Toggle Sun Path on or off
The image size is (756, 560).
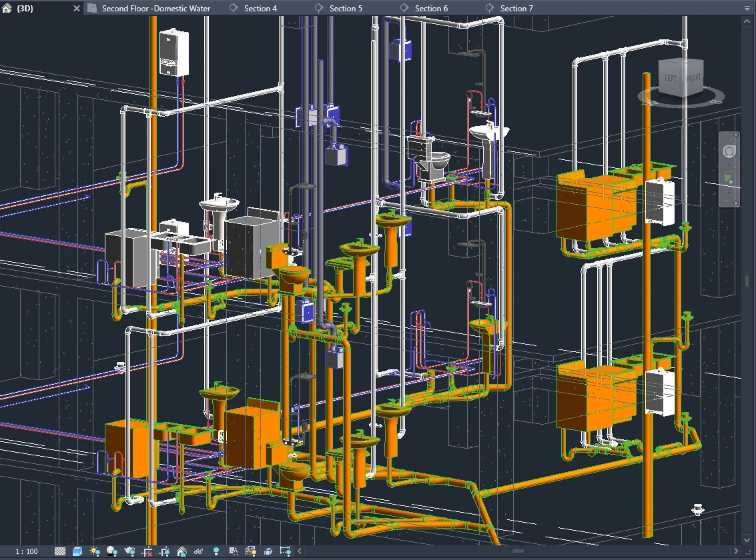click(95, 551)
